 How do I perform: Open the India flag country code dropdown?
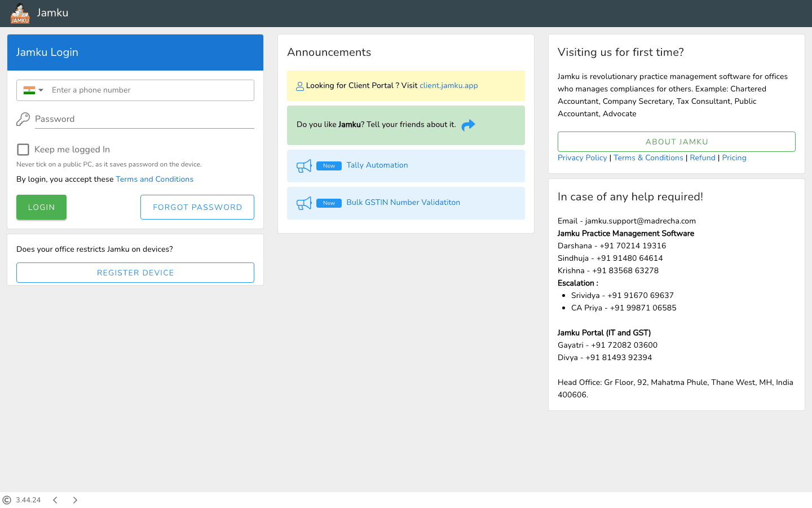pos(33,90)
